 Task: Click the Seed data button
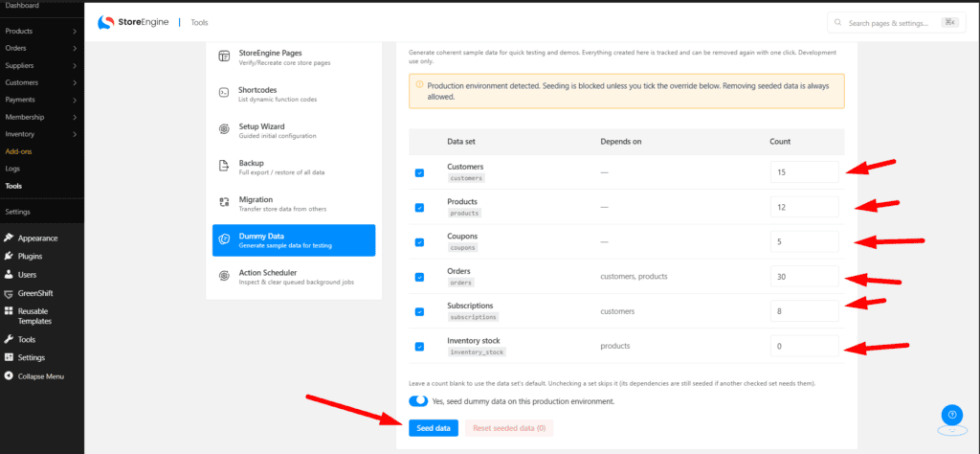[x=434, y=428]
